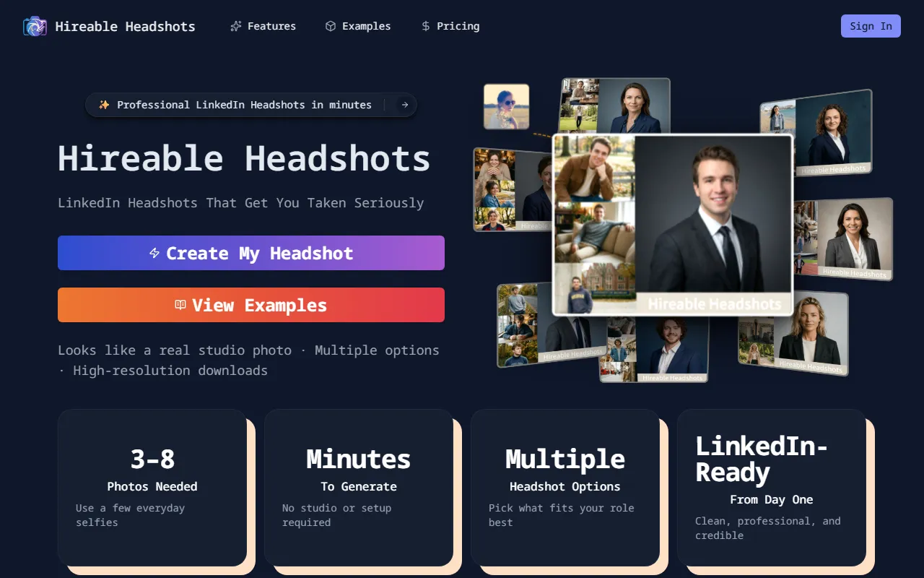Open the Features menu item

point(263,26)
